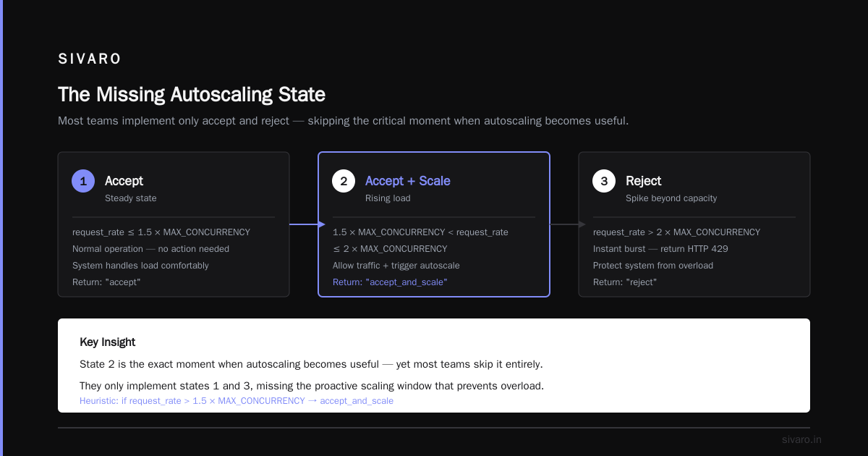Click the Key Insight heading
Viewport: 868px width, 456px height.
107,342
